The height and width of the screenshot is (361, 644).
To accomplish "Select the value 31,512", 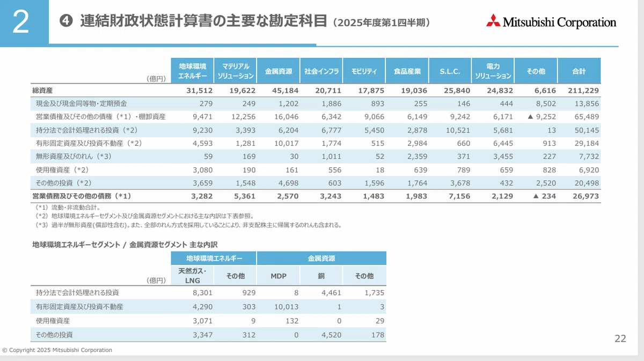I will pyautogui.click(x=200, y=91).
